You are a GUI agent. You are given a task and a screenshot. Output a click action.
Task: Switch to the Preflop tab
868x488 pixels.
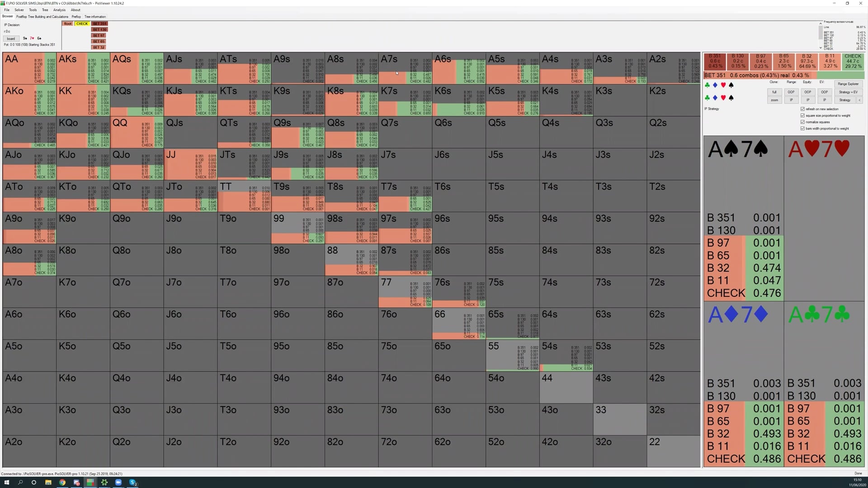[x=76, y=17]
